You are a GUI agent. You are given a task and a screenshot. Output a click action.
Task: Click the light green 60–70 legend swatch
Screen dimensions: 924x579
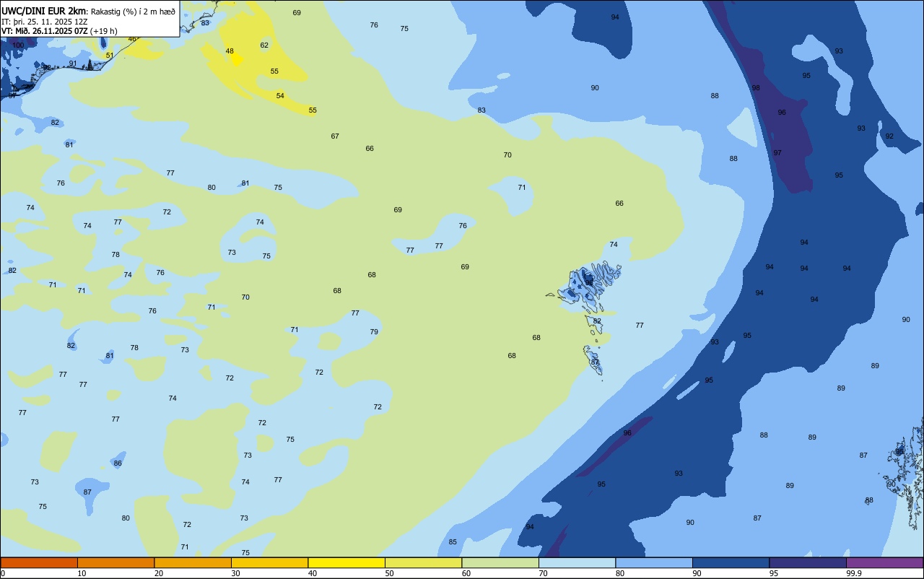pyautogui.click(x=500, y=562)
